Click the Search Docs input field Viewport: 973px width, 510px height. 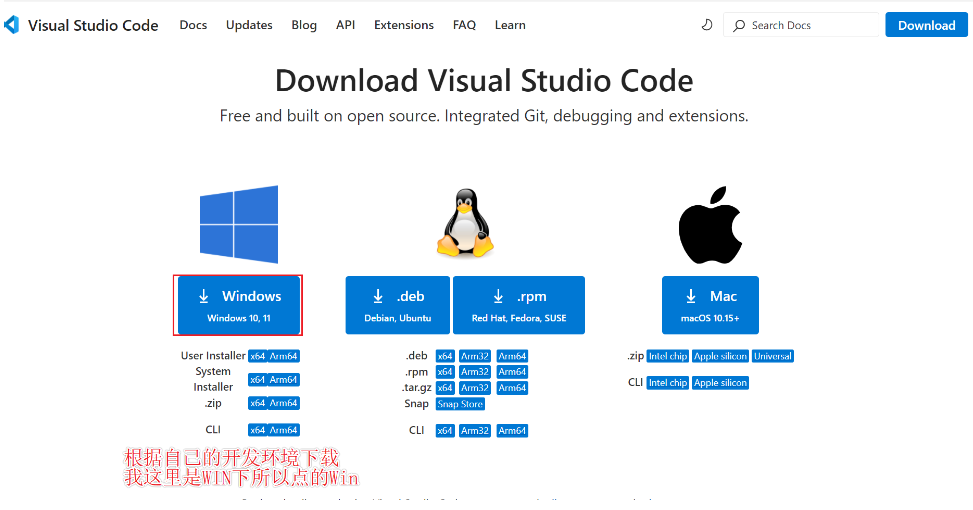click(x=800, y=25)
